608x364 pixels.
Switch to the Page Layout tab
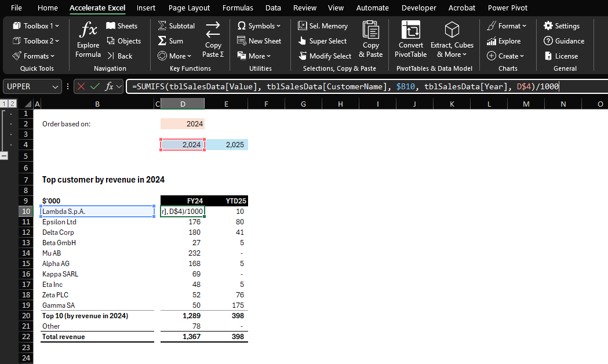[x=189, y=8]
